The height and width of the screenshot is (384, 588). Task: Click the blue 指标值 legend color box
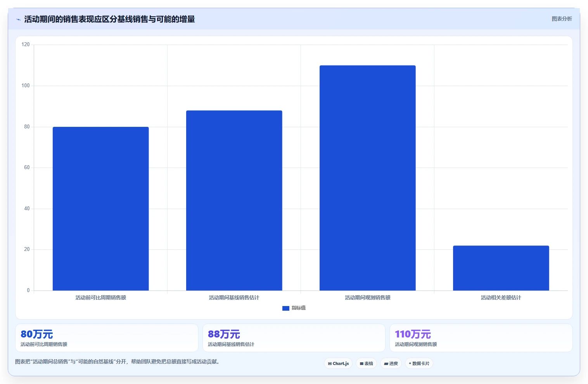click(x=286, y=308)
